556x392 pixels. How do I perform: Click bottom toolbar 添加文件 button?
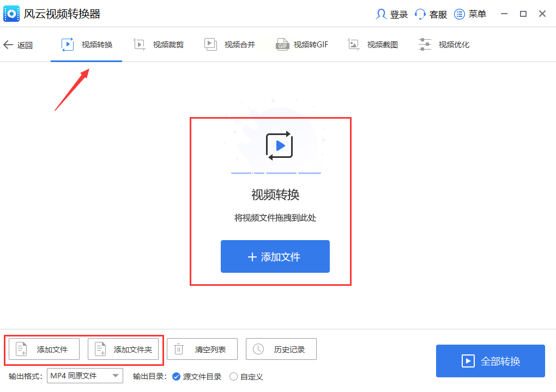(44, 349)
